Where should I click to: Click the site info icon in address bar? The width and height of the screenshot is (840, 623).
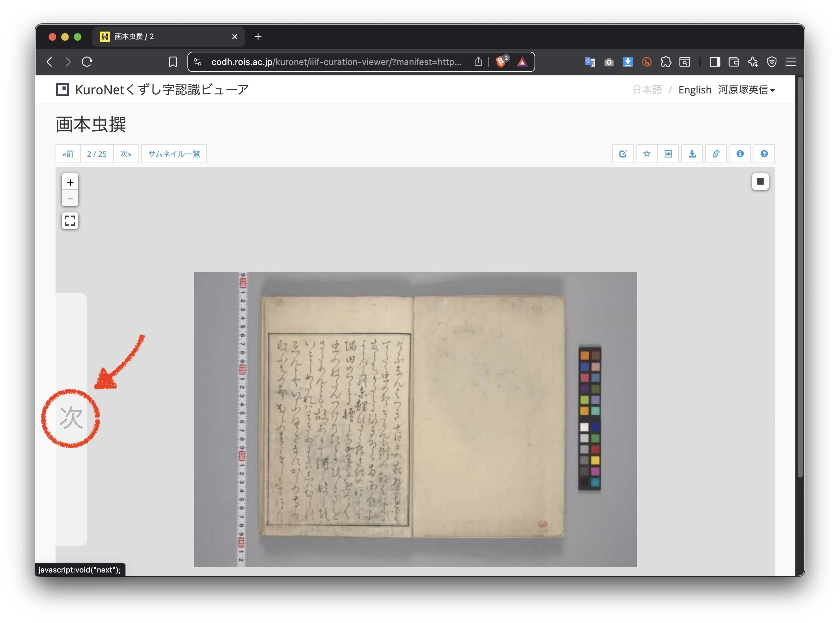pyautogui.click(x=198, y=62)
